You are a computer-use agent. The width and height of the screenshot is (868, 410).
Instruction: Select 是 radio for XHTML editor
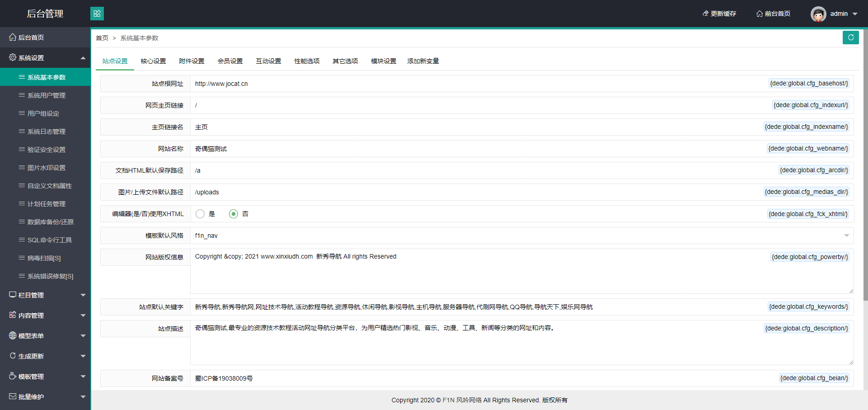pyautogui.click(x=200, y=214)
